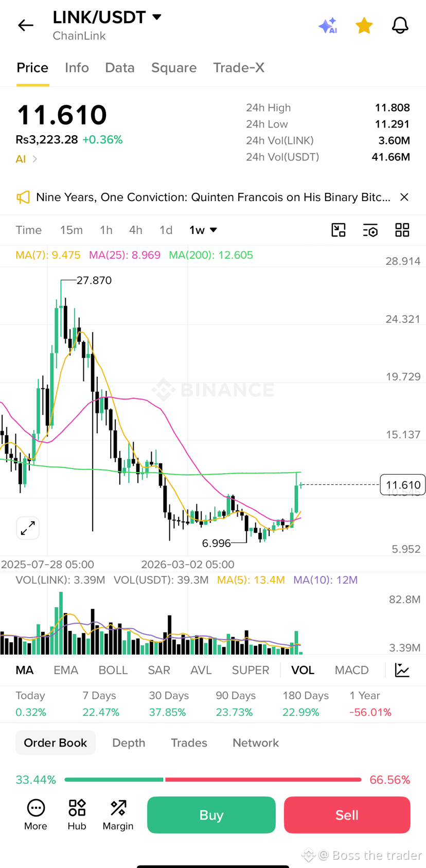The height and width of the screenshot is (868, 426).
Task: Tap the current price tag 11.610
Action: 403,485
